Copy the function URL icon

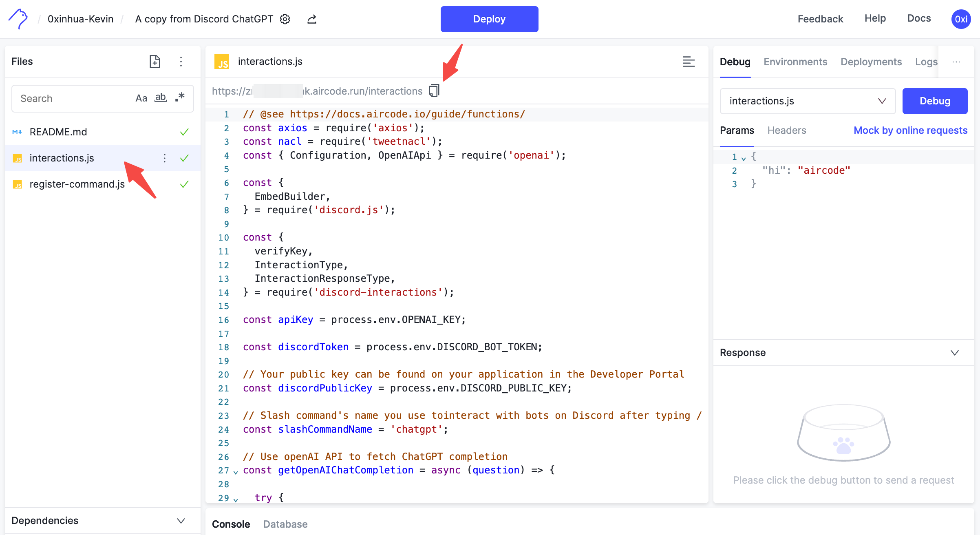click(x=434, y=91)
